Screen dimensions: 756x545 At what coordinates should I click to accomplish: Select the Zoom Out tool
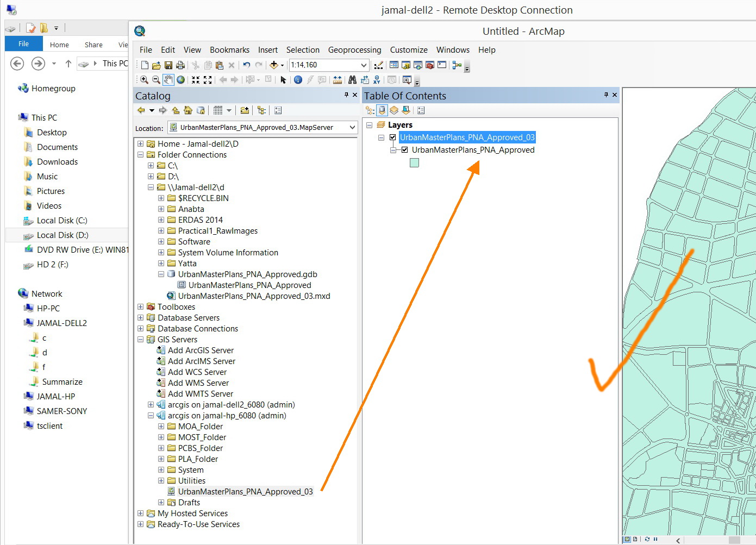(x=156, y=80)
